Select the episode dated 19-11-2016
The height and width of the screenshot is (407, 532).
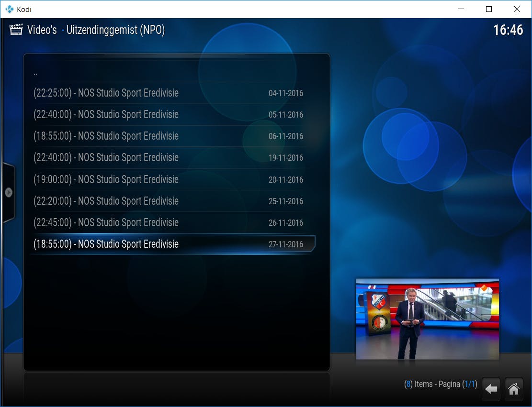pyautogui.click(x=173, y=157)
